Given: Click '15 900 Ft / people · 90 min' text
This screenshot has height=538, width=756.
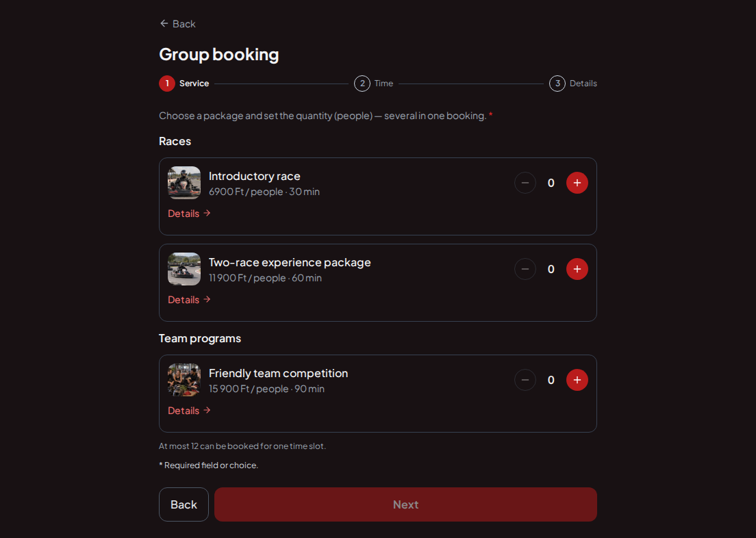Looking at the screenshot, I should point(266,389).
